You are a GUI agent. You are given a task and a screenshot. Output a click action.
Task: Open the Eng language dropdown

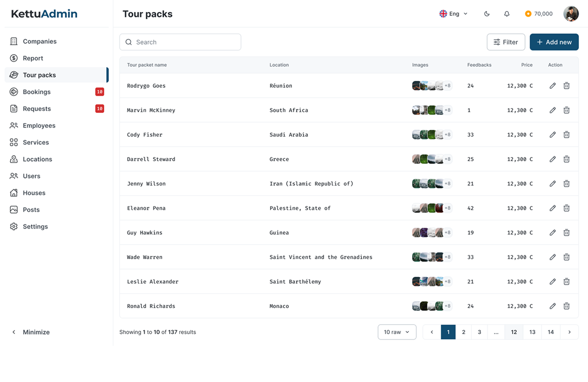(453, 14)
